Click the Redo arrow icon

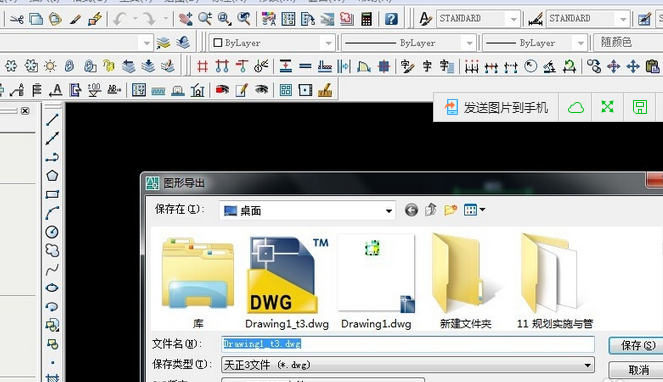149,19
